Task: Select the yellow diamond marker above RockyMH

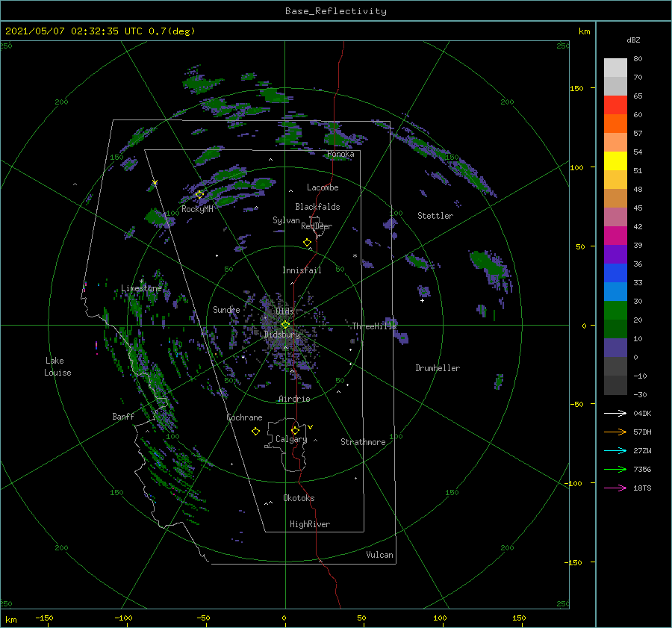Action: point(199,194)
